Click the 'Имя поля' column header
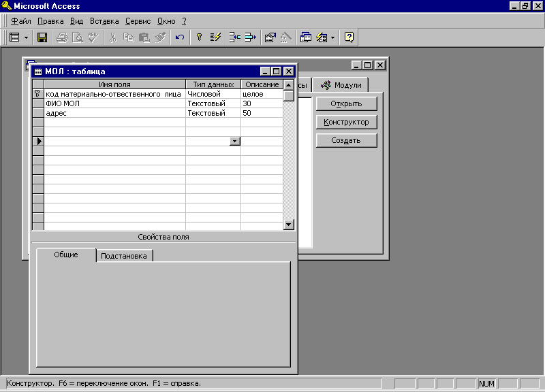Image resolution: width=545 pixels, height=392 pixels. click(114, 84)
